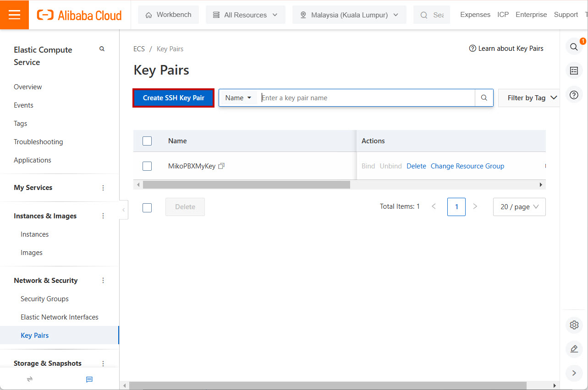588x390 pixels.
Task: Check the bottom select-all checkbox beside Delete
Action: (x=147, y=208)
